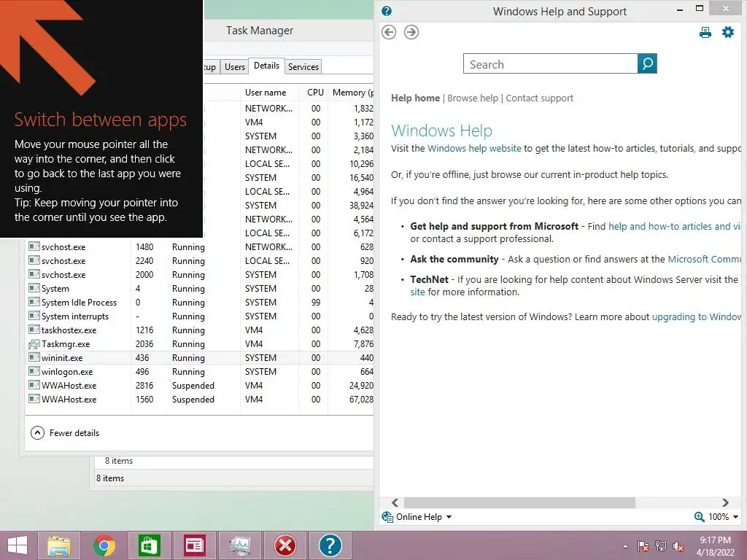Open File Explorer from taskbar

pos(58,545)
